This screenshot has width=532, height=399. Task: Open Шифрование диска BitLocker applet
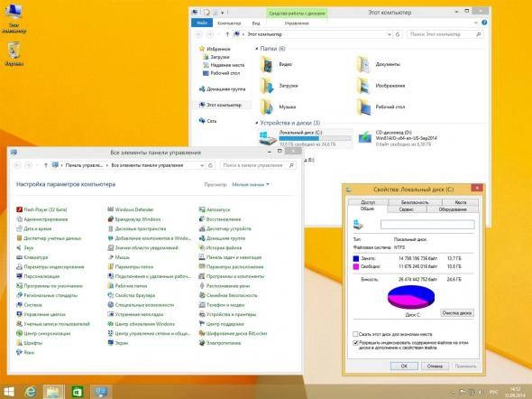(x=234, y=333)
